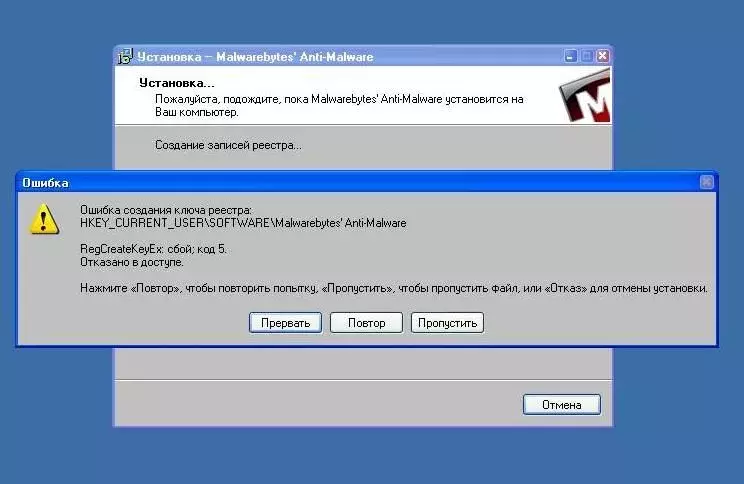
Task: Click the setup window title 'Установка – Malwarebytes' Anti-Malware'
Action: [x=255, y=57]
